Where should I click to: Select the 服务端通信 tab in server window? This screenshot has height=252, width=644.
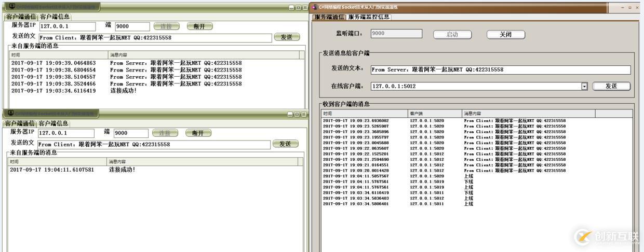coord(329,17)
